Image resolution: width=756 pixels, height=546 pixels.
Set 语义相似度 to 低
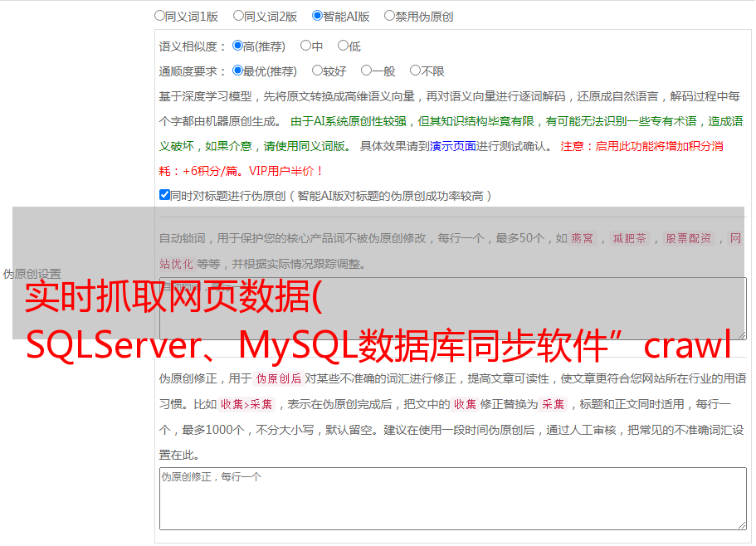(343, 46)
